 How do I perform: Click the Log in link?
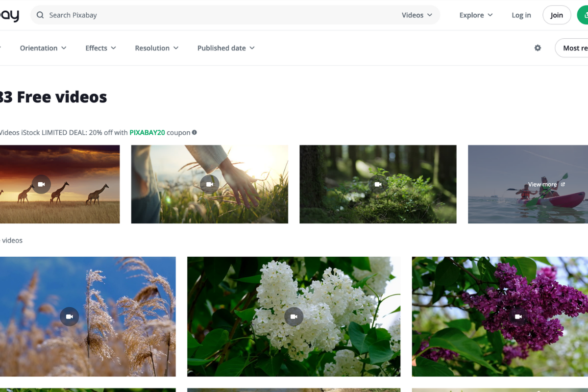coord(521,15)
